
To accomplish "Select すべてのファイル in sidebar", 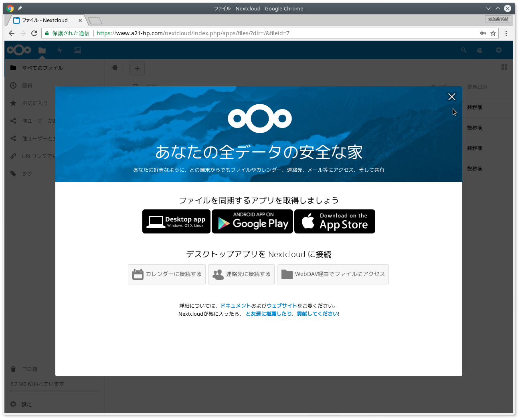I will [54, 68].
